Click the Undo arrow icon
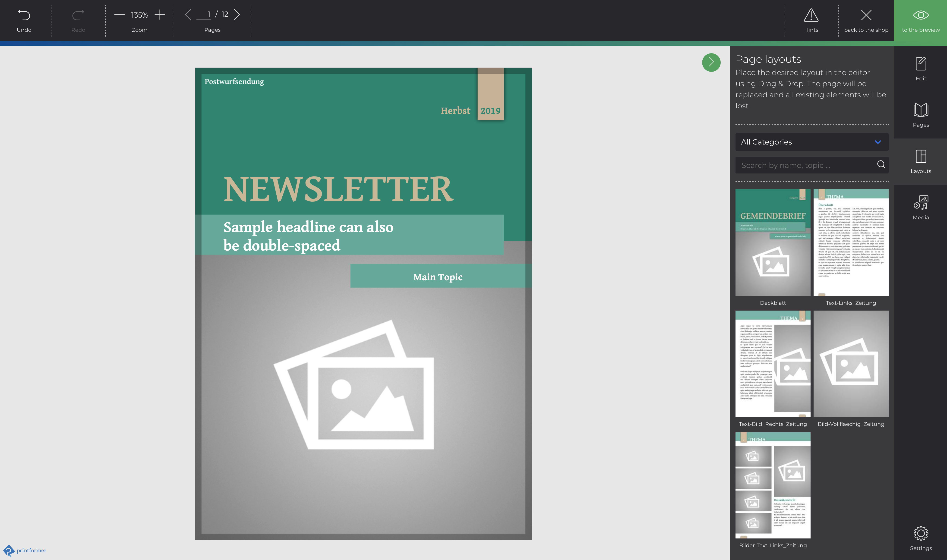Image resolution: width=947 pixels, height=560 pixels. pos(24,16)
